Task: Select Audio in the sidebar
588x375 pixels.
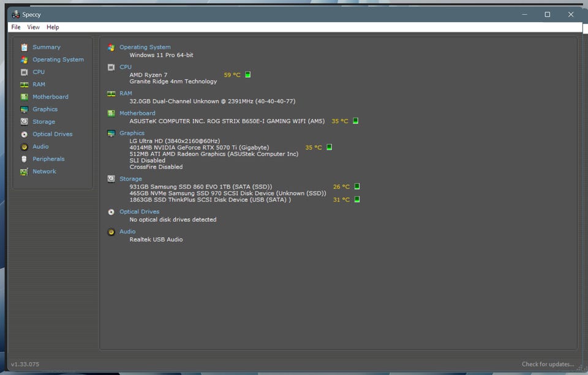Action: [x=40, y=146]
